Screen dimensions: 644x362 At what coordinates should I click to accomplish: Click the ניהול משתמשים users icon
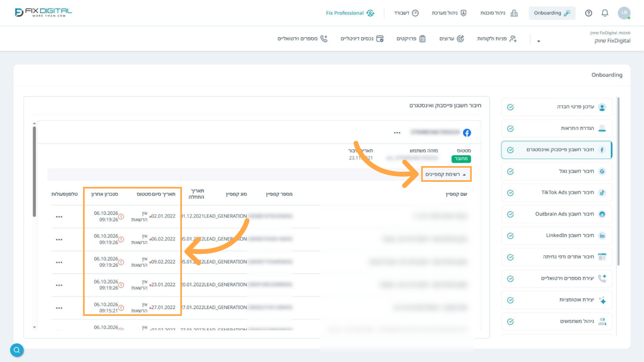tap(602, 321)
